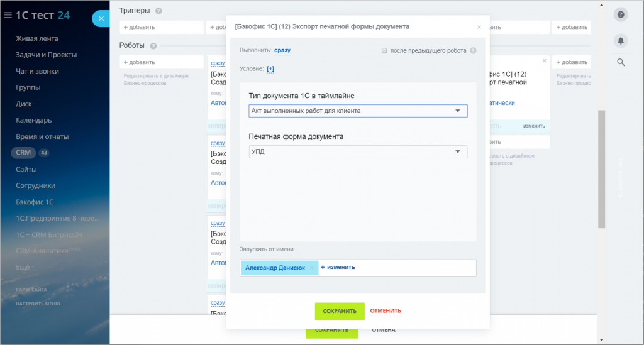Open Чат и звонки in sidebar
This screenshot has height=345, width=644.
(37, 71)
